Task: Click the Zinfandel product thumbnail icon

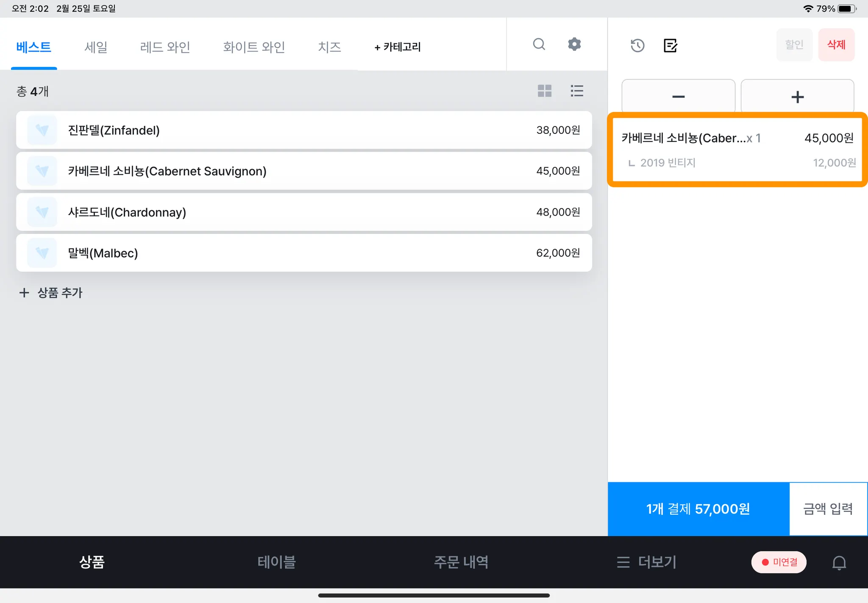Action: point(42,130)
